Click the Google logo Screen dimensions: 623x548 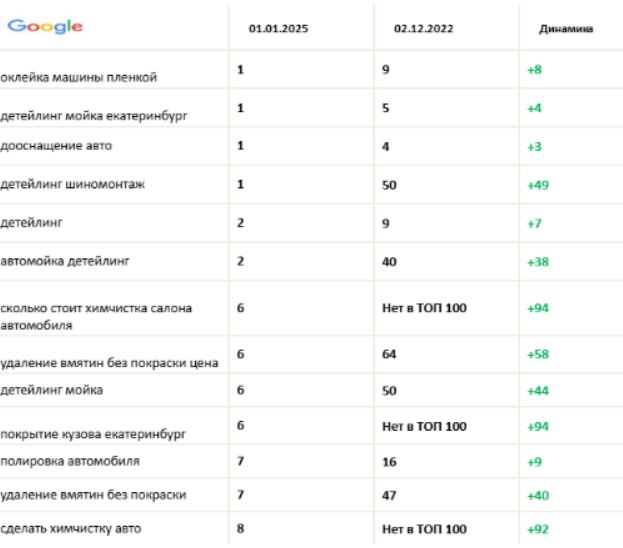coord(45,27)
